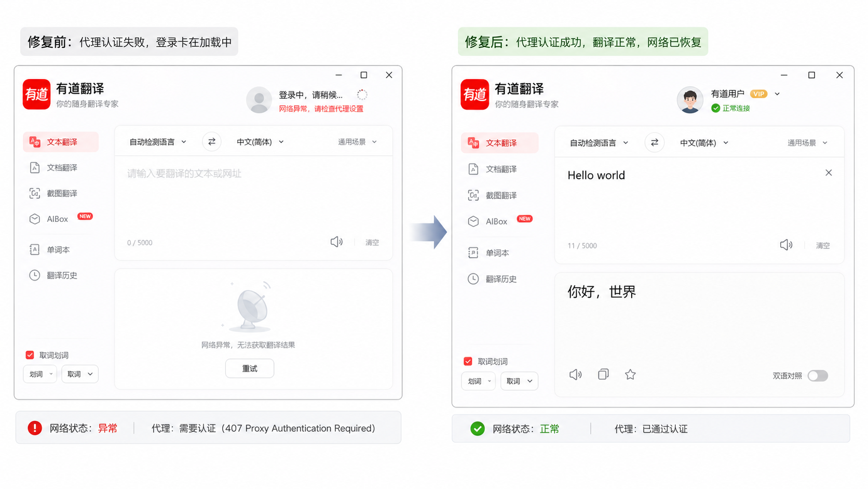Image resolution: width=868 pixels, height=489 pixels.
Task: Expand 通用场景 dropdown in the left window
Action: (357, 142)
